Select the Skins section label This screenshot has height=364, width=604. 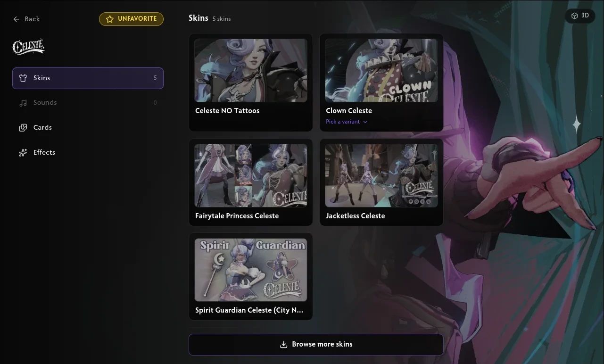[x=41, y=78]
